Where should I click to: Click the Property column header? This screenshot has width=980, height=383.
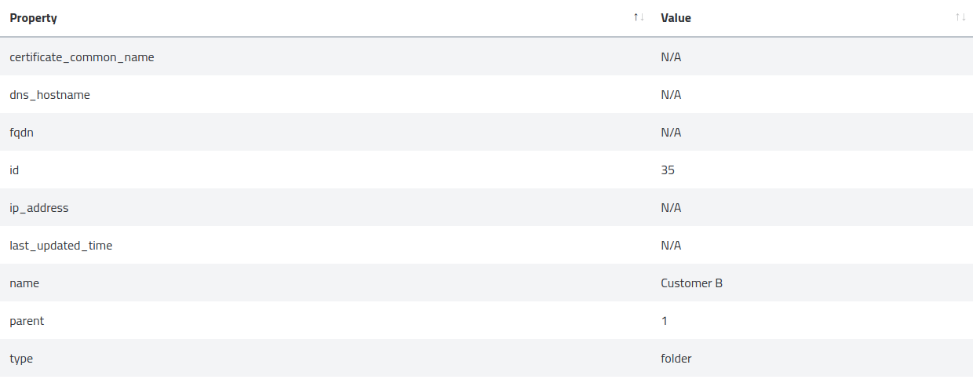tap(33, 17)
